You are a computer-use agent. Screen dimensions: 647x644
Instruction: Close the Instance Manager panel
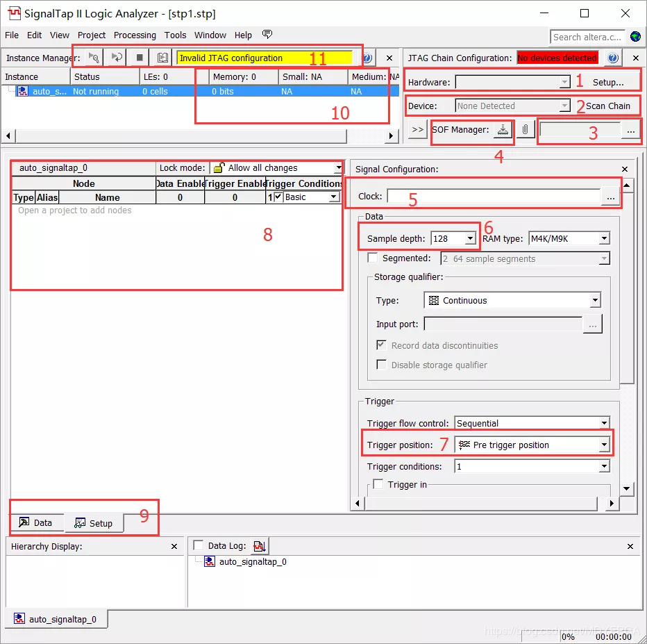coord(389,58)
